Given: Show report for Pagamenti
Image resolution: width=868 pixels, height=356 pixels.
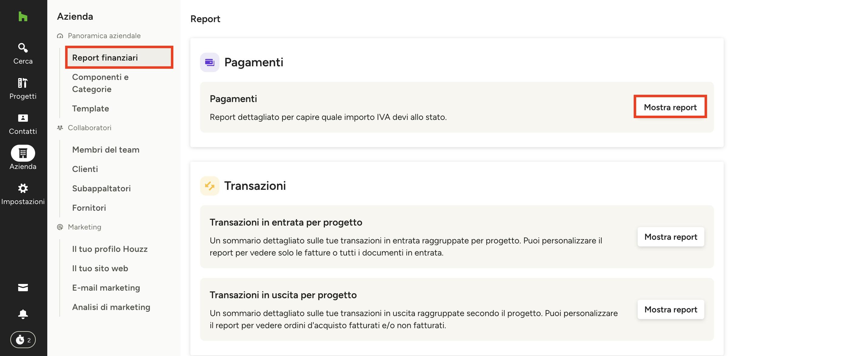Looking at the screenshot, I should pyautogui.click(x=670, y=107).
